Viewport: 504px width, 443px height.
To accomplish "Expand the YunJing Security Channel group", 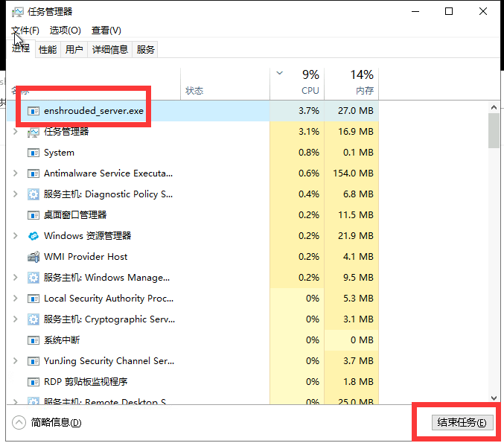I will tap(15, 360).
